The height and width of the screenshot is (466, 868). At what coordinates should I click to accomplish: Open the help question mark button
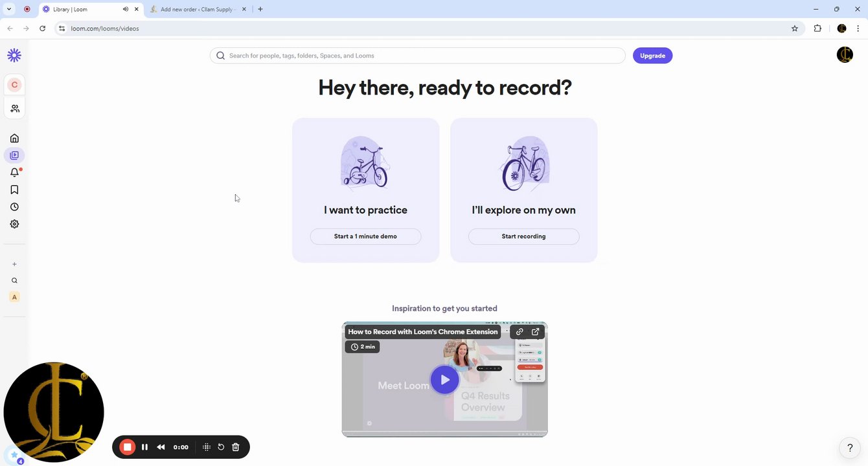point(850,448)
